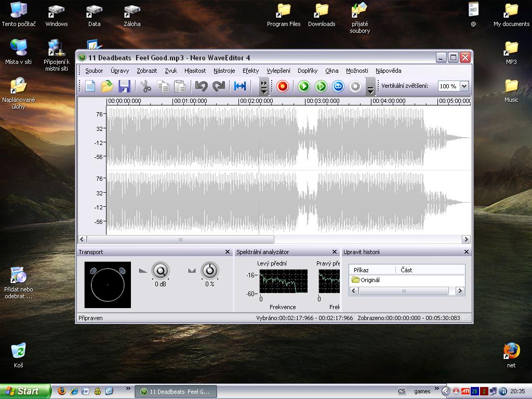This screenshot has width=532, height=399.
Task: Open the Windows Start menu
Action: point(25,391)
